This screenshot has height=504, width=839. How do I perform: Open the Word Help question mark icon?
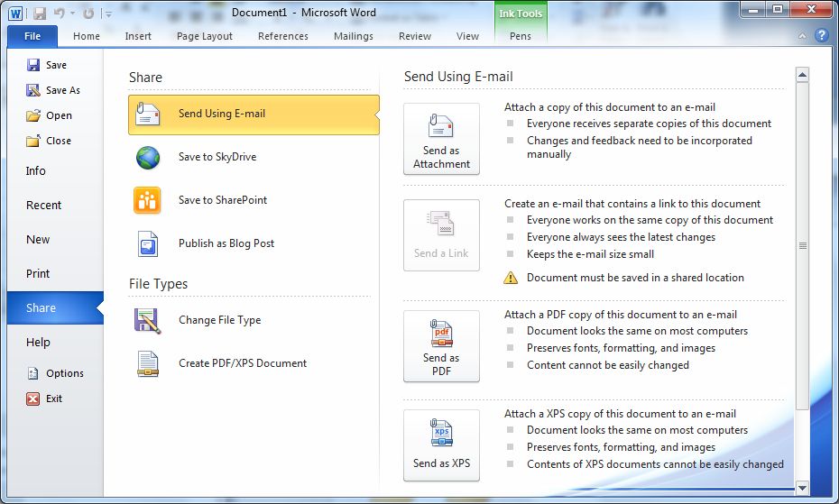[x=821, y=36]
